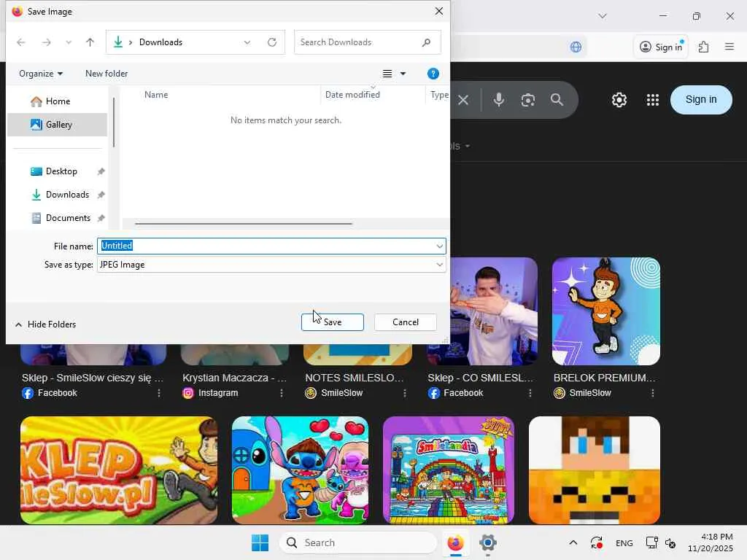747x560 pixels.
Task: Open recent locations dropdown arrow
Action: pyautogui.click(x=69, y=42)
